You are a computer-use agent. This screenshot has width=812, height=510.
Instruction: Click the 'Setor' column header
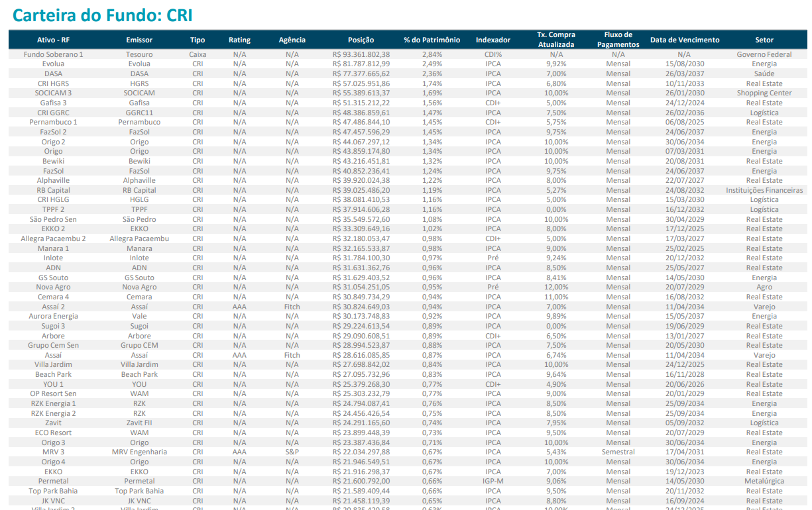click(x=764, y=40)
